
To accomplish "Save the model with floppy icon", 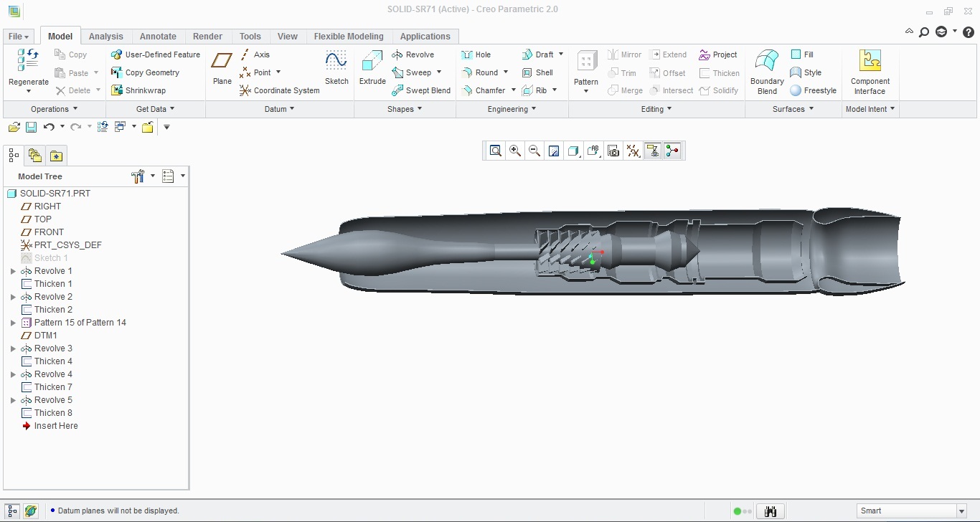I will click(31, 127).
